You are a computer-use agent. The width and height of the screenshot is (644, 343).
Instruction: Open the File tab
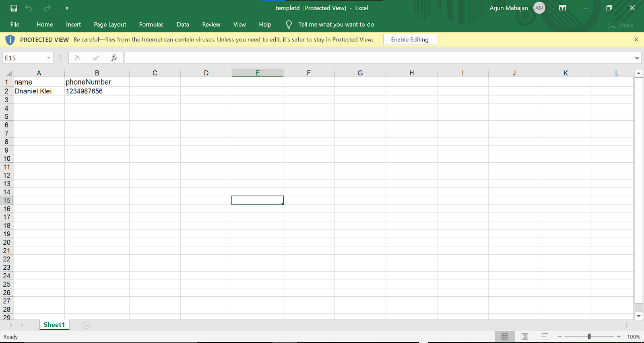pos(15,25)
